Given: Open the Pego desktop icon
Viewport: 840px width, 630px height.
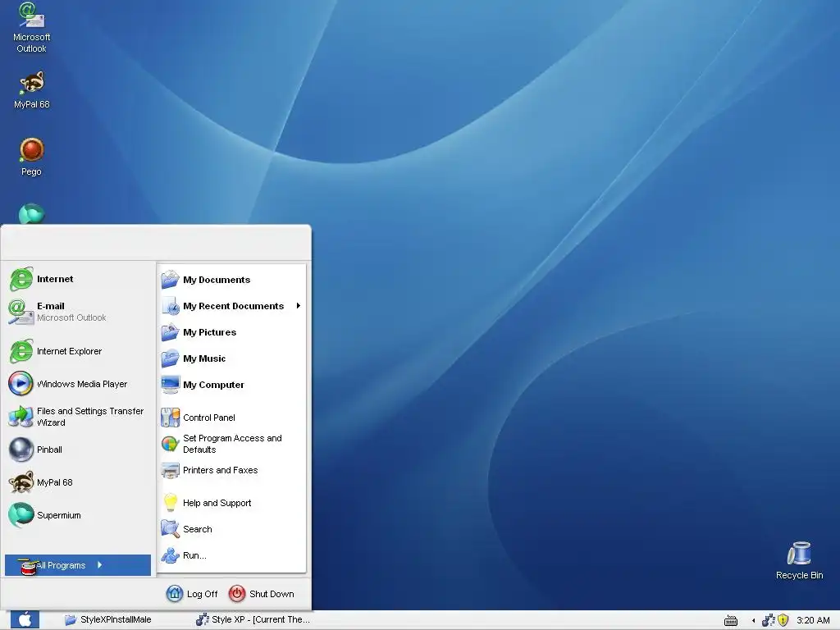Looking at the screenshot, I should 32,157.
